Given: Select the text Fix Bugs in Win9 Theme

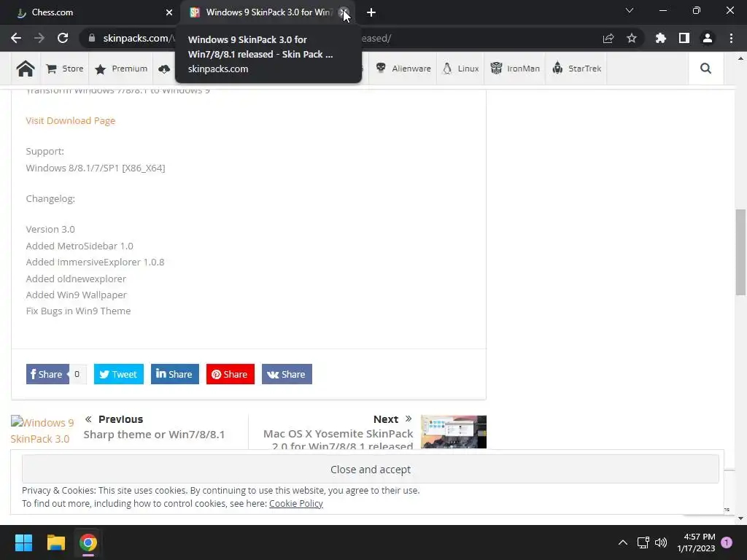Looking at the screenshot, I should click(x=78, y=311).
